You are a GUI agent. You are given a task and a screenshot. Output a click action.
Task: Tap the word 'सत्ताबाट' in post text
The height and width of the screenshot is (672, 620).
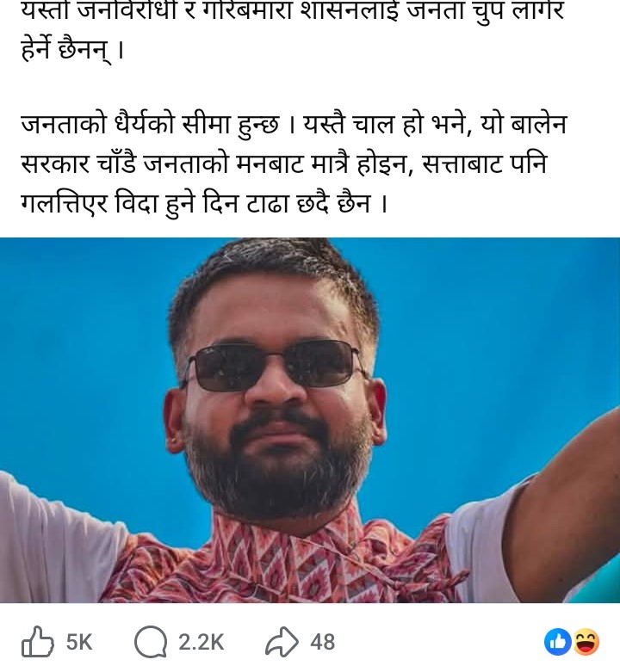tap(462, 164)
